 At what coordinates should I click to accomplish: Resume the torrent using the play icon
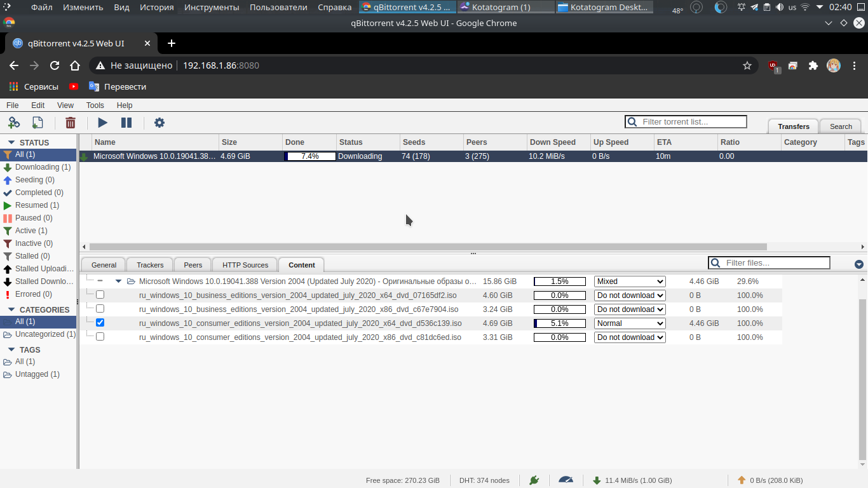(102, 123)
